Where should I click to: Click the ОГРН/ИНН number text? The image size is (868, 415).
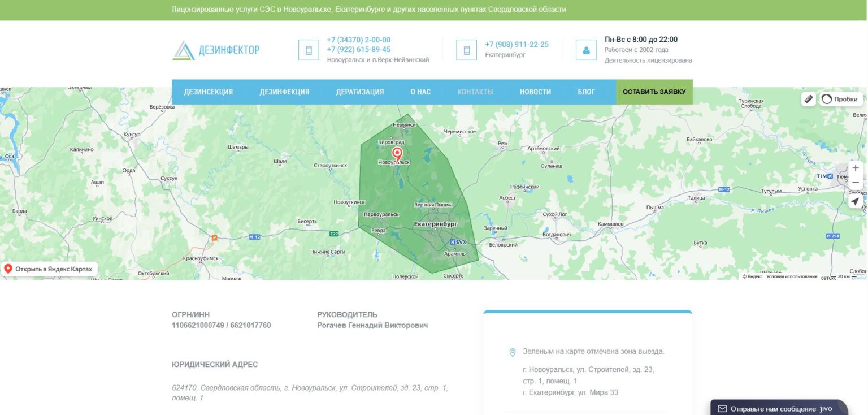point(222,326)
